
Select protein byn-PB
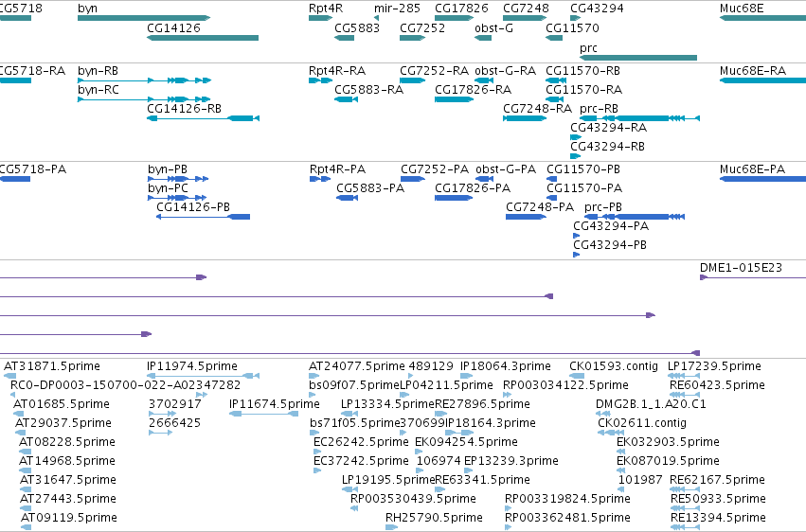pos(178,179)
